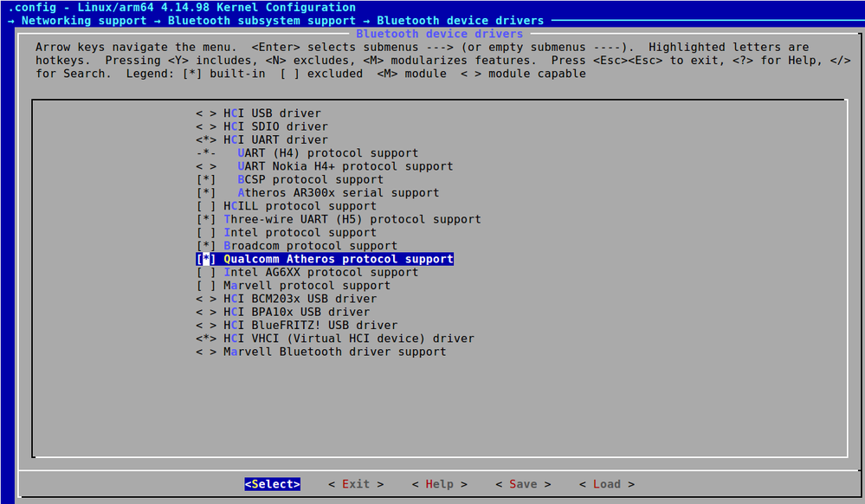Disable Atheros AR300x serial support

pos(318,192)
